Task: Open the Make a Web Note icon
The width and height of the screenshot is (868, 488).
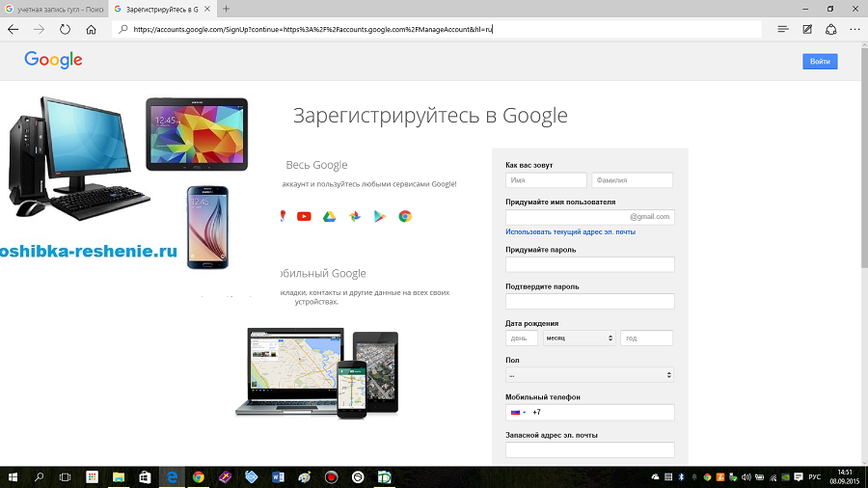Action: (x=807, y=29)
